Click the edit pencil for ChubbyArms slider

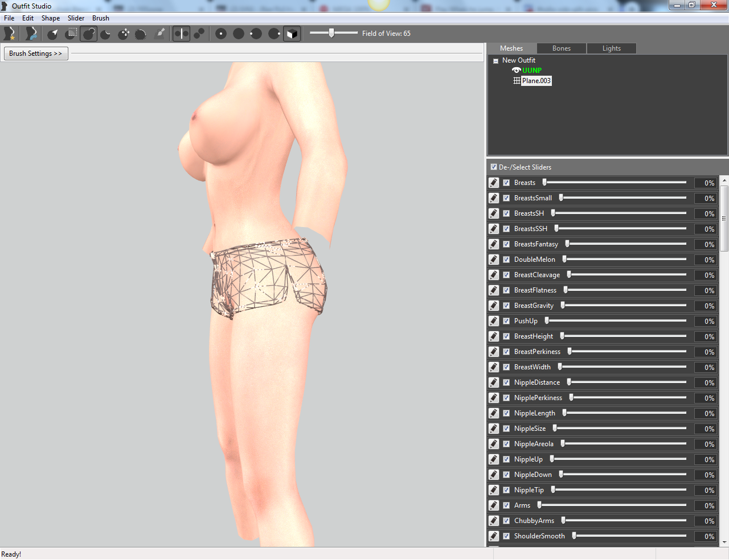(494, 521)
